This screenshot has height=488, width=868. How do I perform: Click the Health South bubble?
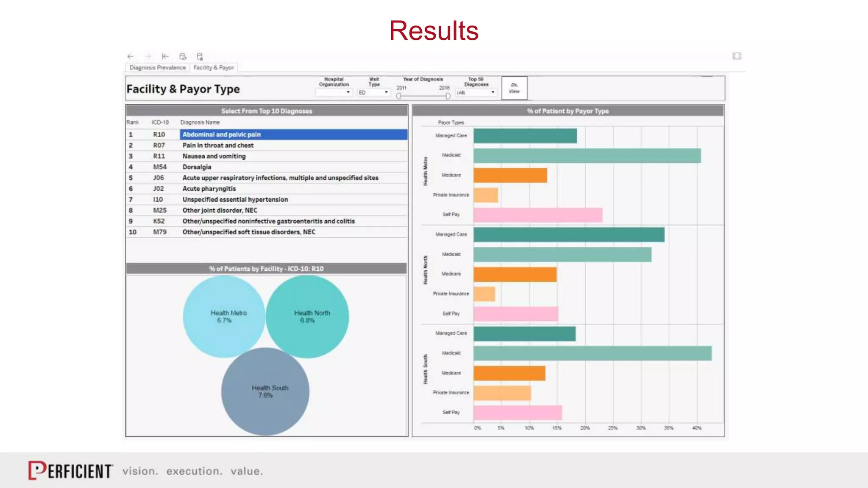pos(265,391)
